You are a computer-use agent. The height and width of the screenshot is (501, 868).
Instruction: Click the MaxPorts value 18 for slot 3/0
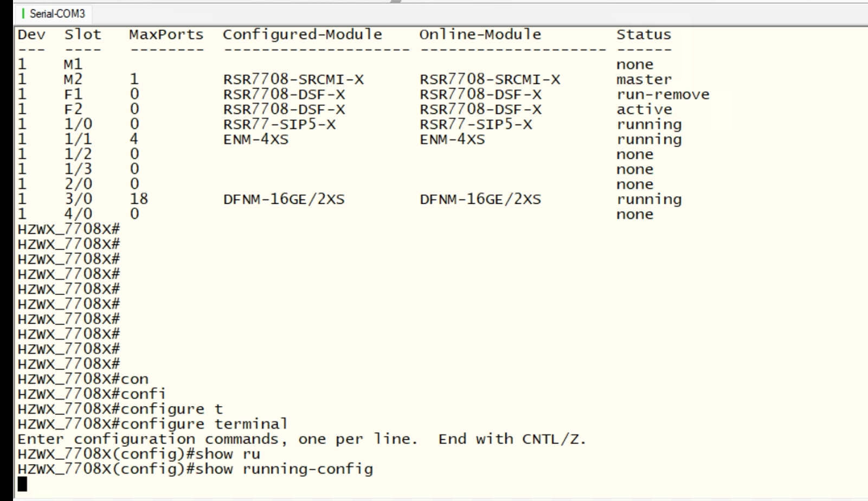point(139,199)
